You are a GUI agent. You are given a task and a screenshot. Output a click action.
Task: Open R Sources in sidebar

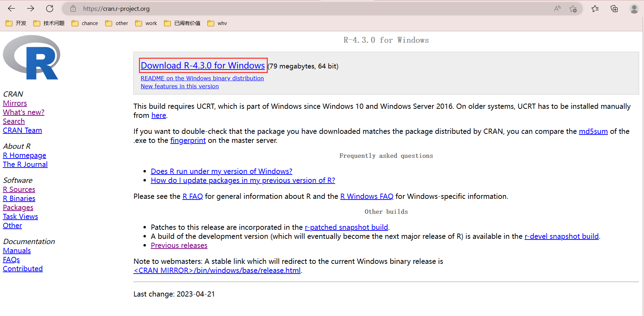pos(19,189)
